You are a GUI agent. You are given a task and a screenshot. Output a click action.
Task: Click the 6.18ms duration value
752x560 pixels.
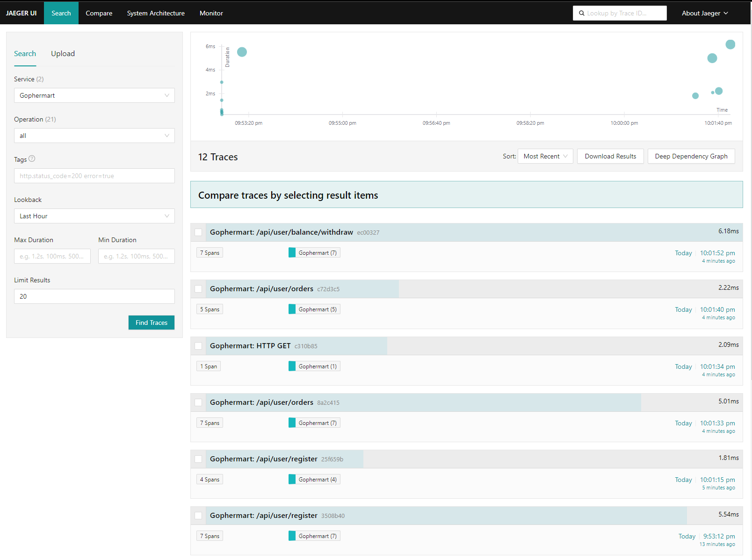tap(729, 231)
